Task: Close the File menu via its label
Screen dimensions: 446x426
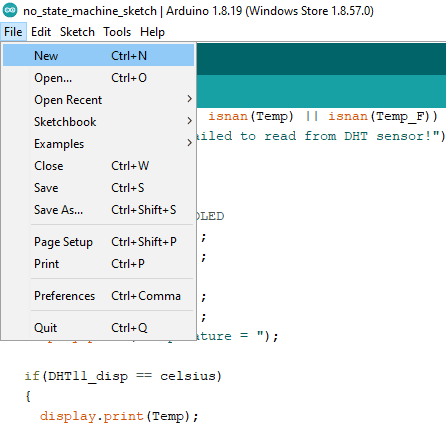Action: pos(13,32)
